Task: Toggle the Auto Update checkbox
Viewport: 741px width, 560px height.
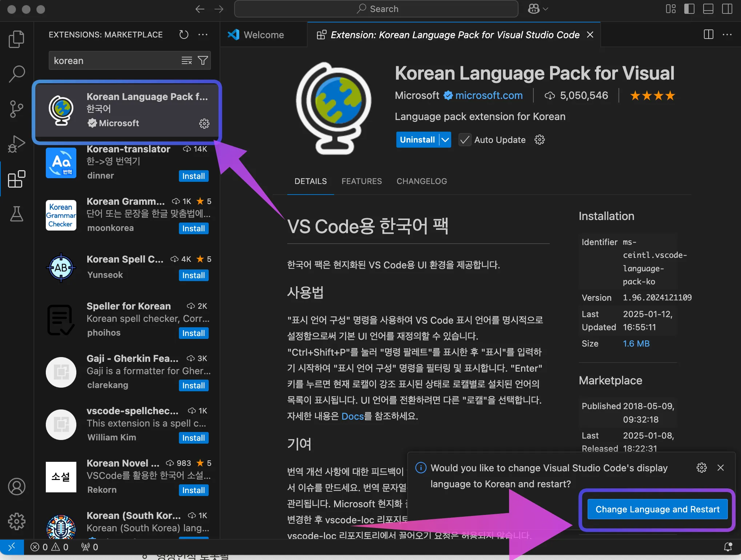Action: coord(464,140)
